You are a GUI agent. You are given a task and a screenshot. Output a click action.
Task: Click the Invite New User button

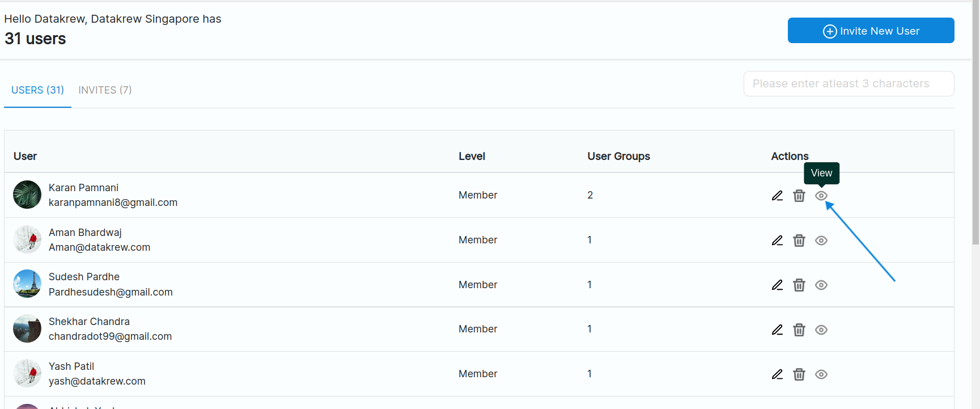coord(871,31)
